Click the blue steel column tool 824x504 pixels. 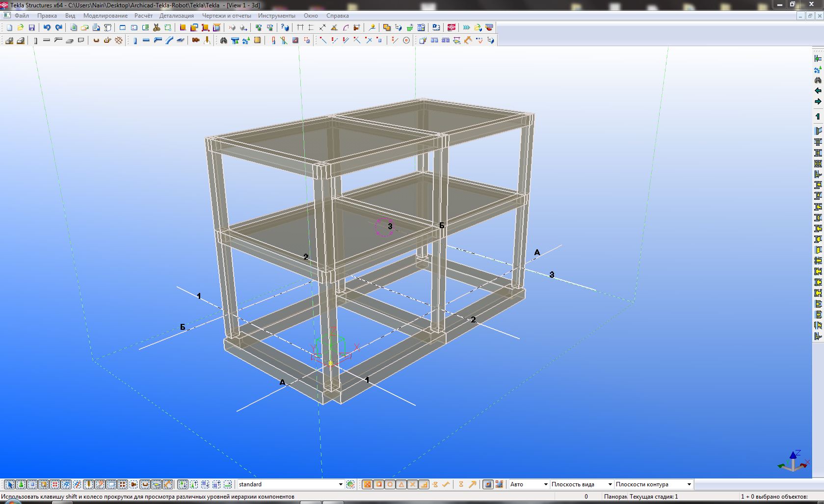tap(135, 41)
